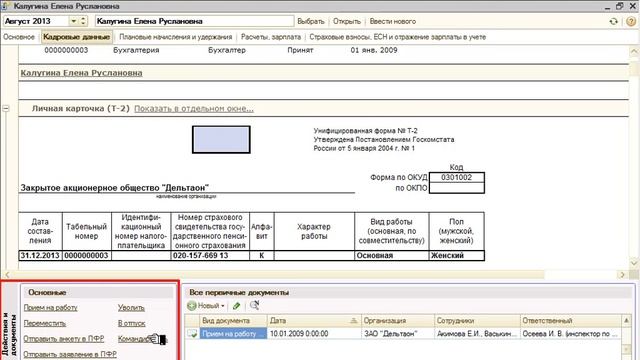Click the 0301002 ОКУД code cell
Image resolution: width=640 pixels, height=360 pixels.
456,178
